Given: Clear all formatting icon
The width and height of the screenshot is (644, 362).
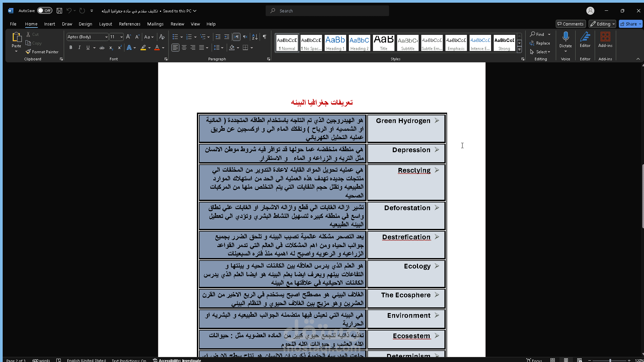Looking at the screenshot, I should [x=162, y=37].
